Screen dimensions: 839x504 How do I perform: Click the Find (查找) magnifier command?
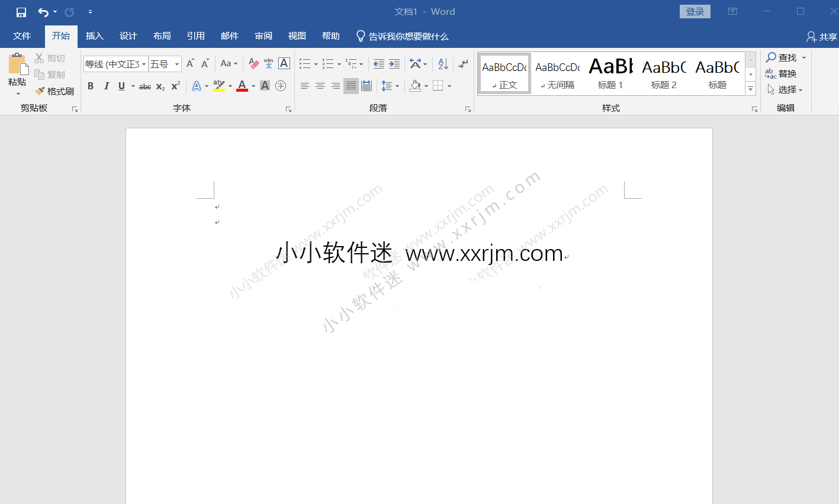781,57
